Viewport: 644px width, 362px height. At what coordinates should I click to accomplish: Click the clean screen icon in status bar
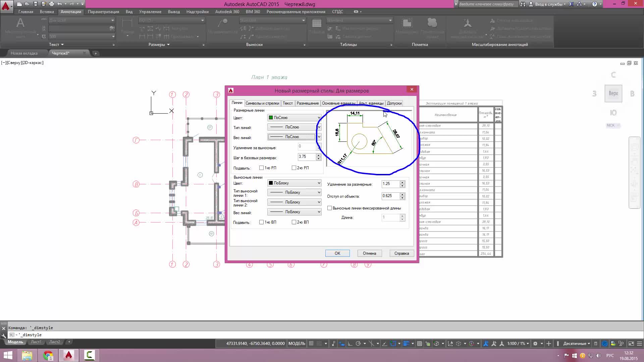631,344
